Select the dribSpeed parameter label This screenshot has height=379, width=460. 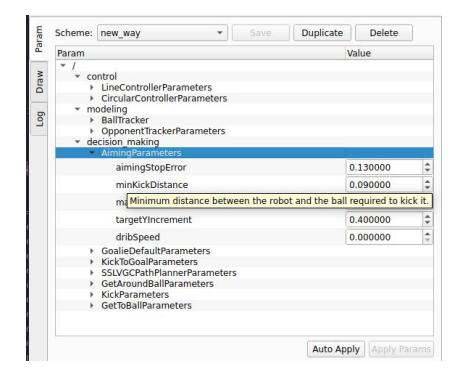coord(138,237)
